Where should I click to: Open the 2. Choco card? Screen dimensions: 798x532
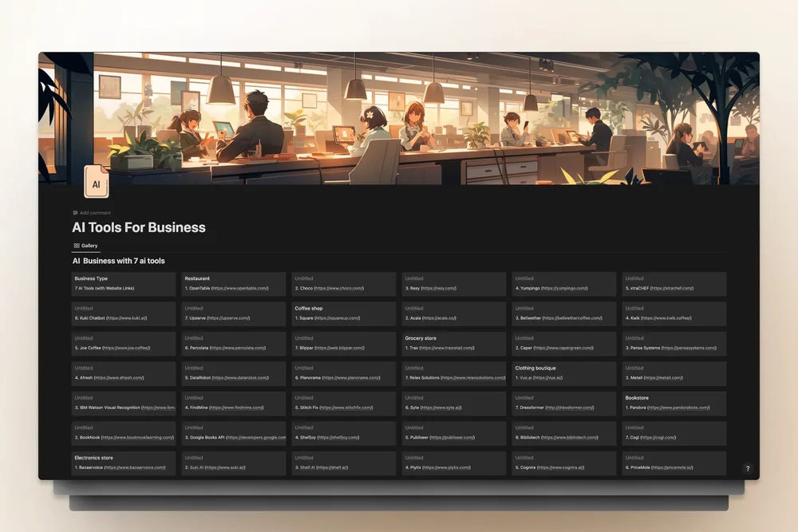coord(344,284)
